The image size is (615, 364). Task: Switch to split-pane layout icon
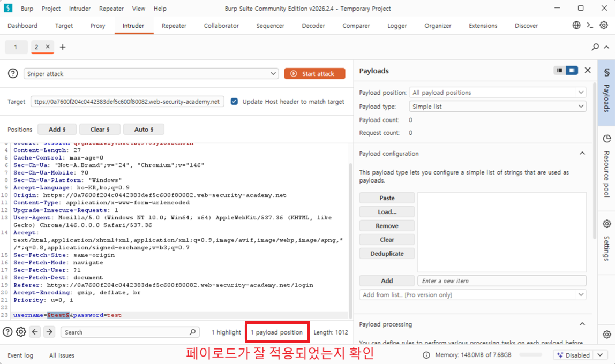[x=572, y=71]
